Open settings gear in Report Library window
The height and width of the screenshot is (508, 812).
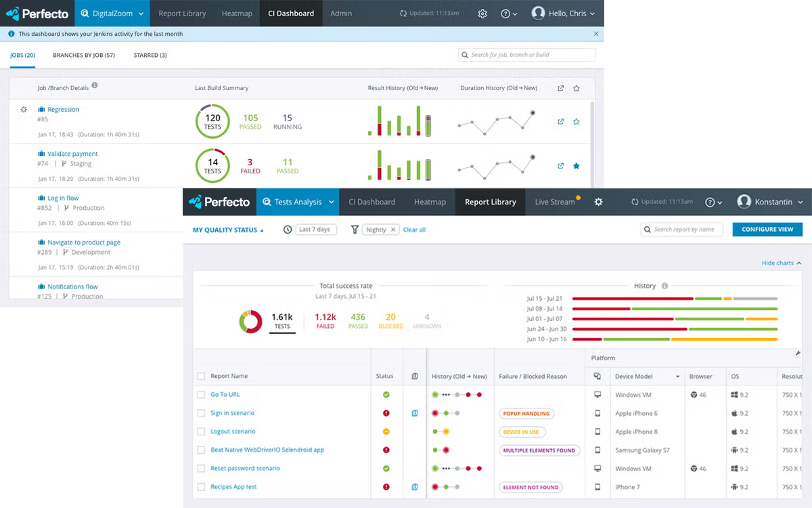[x=598, y=202]
